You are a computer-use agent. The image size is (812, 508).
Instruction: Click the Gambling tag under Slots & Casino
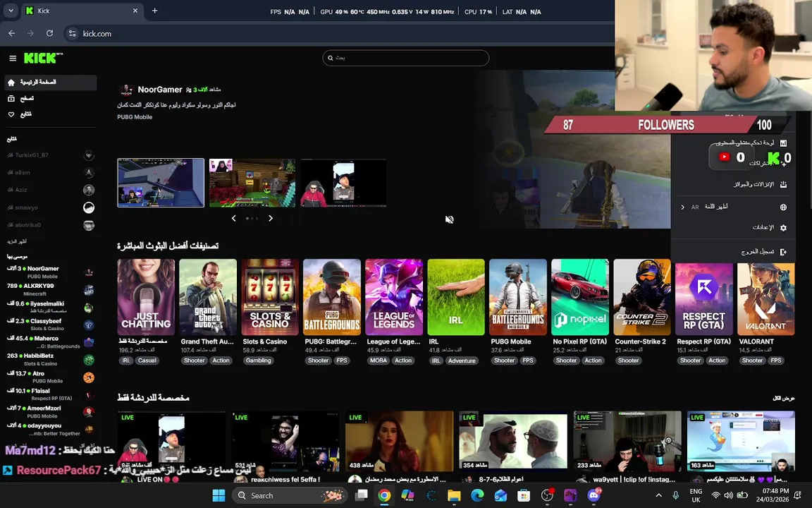coord(259,361)
